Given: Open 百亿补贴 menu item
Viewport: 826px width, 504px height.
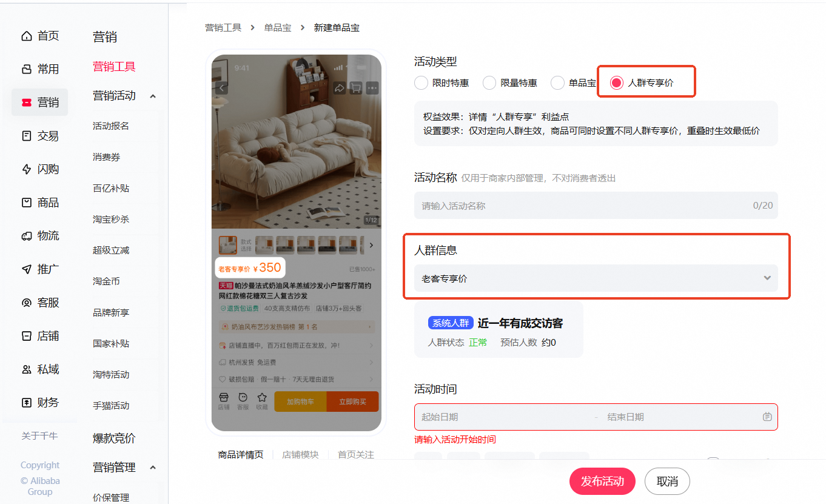Looking at the screenshot, I should 111,189.
